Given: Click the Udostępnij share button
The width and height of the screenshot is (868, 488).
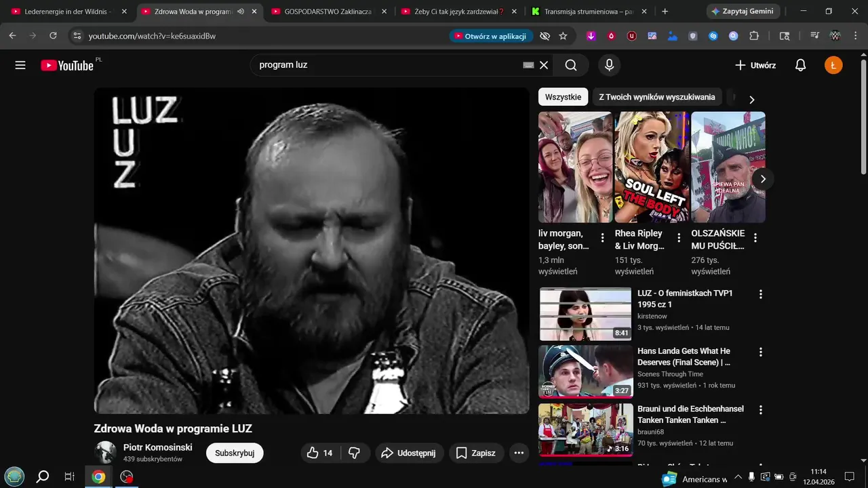Looking at the screenshot, I should point(410,453).
